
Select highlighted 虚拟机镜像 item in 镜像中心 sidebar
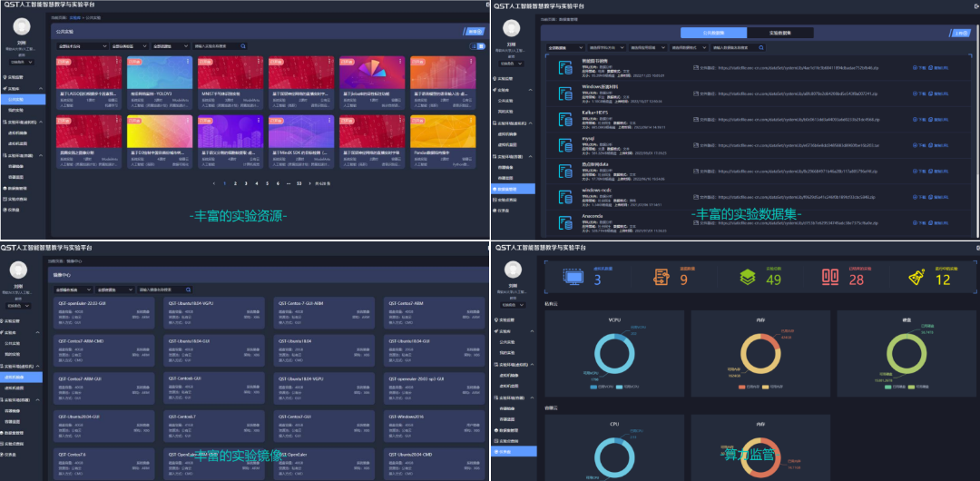pos(21,378)
